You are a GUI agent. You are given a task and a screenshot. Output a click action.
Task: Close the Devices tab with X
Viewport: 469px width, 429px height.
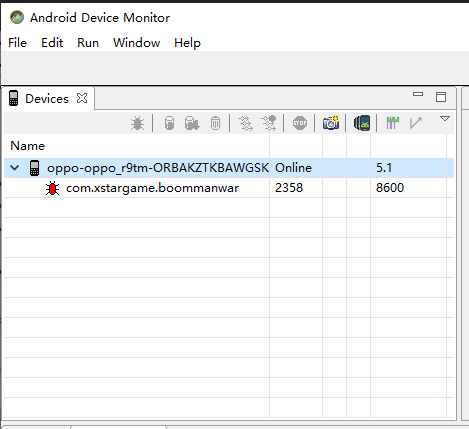click(x=82, y=98)
